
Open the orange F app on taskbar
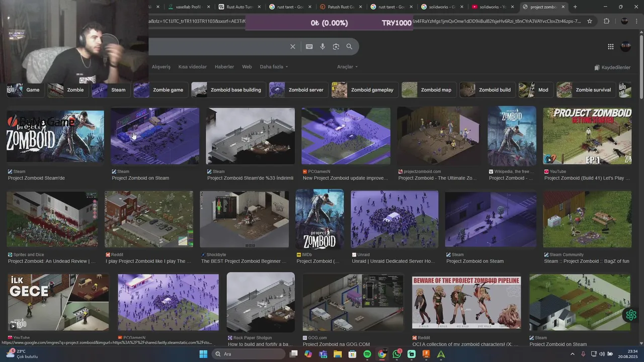click(426, 354)
